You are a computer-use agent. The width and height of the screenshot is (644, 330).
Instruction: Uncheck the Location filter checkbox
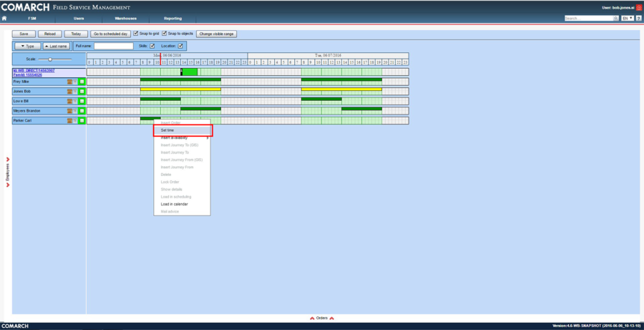(x=180, y=46)
